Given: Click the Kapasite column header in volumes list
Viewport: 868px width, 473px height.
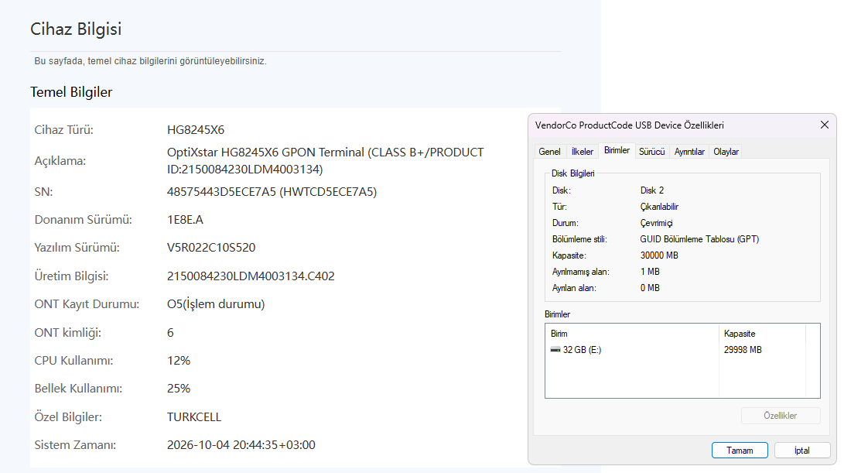Looking at the screenshot, I should (x=740, y=334).
